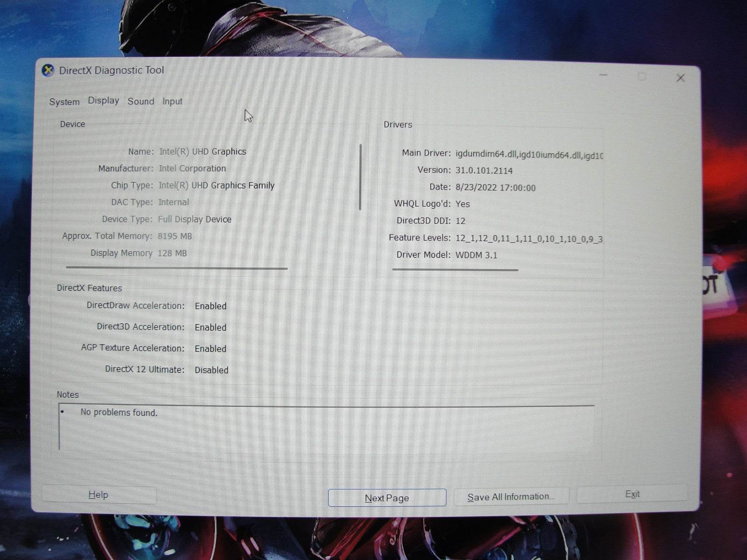The image size is (747, 560).
Task: Open Save All Information dialog
Action: point(511,497)
